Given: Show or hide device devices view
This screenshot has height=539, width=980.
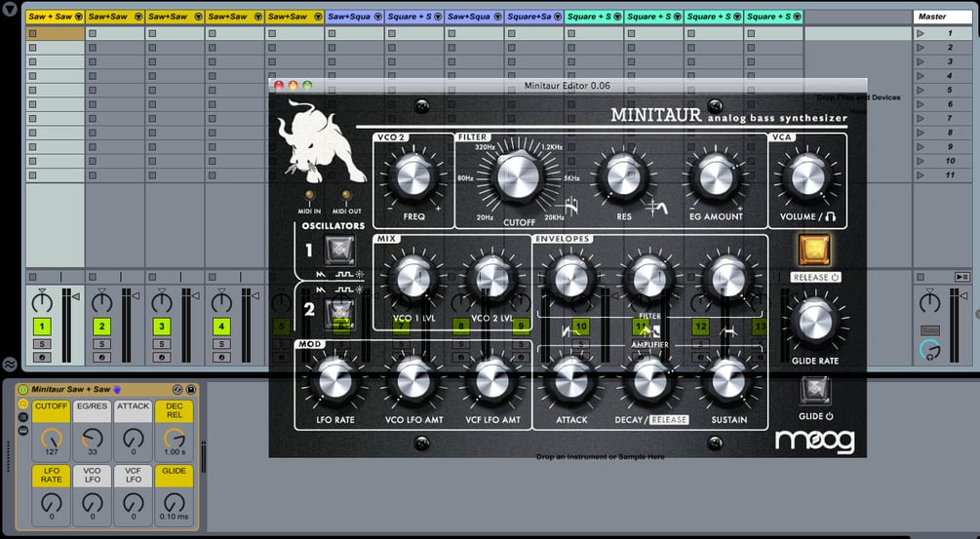Looking at the screenshot, I should [23, 430].
